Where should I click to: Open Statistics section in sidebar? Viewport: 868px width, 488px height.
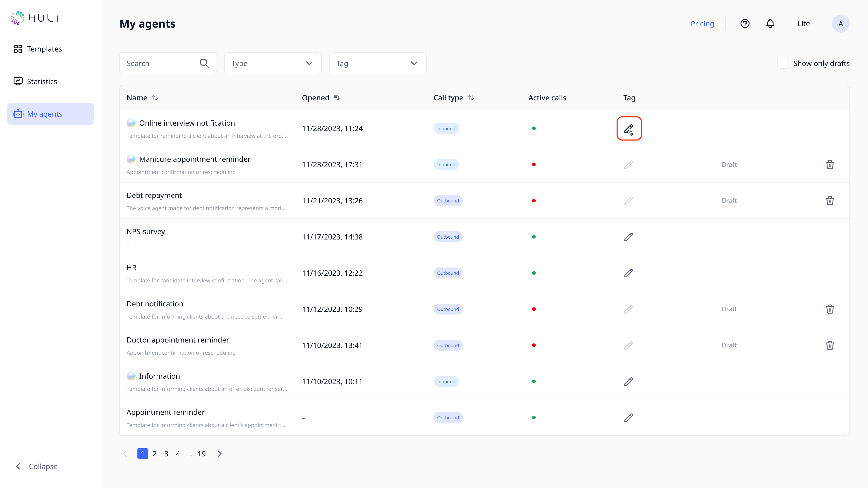42,82
